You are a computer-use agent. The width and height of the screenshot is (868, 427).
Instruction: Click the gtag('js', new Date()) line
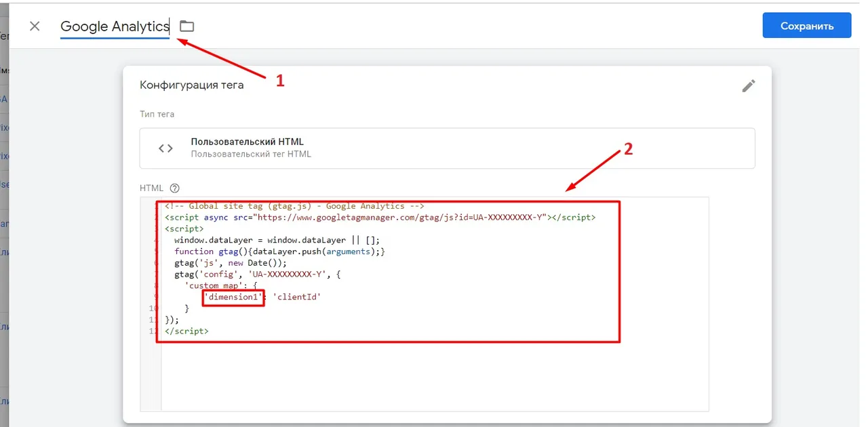[x=231, y=263]
